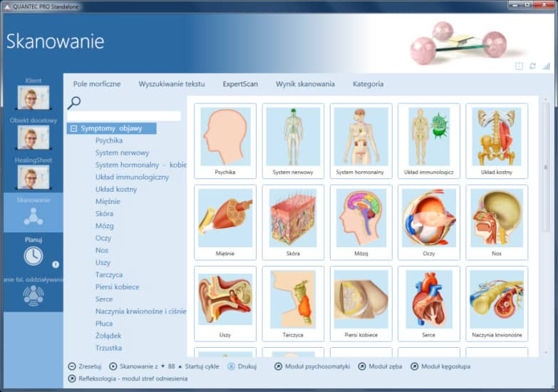Collapse the Symptomy objawy tree node
This screenshot has height=392, width=558.
[73, 129]
